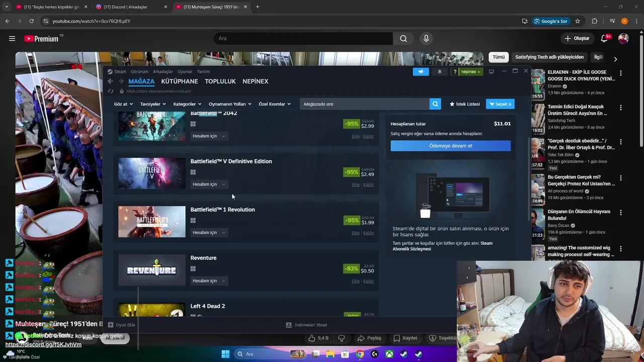644x362 pixels.
Task: Click YouTube search magnifier button
Action: [404, 38]
